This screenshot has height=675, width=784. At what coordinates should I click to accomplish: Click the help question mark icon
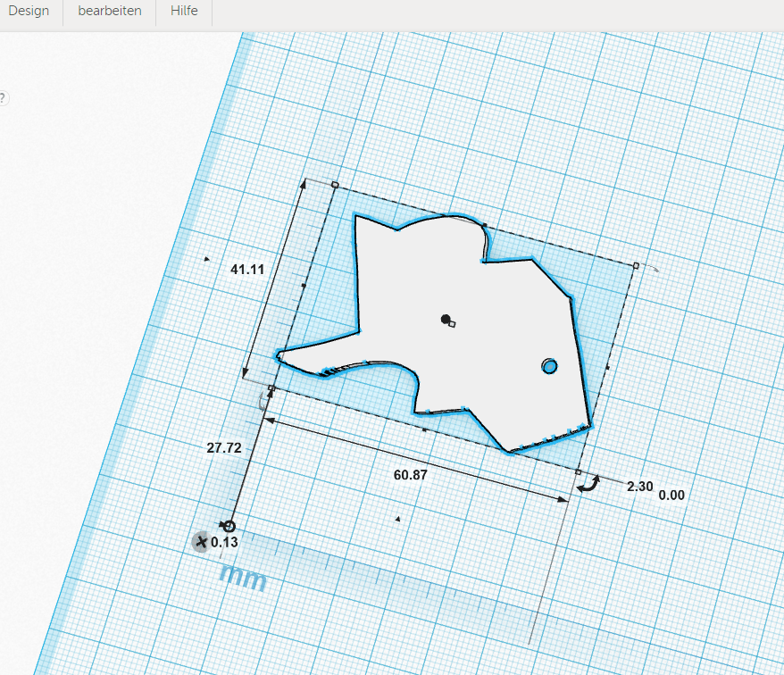point(2,98)
